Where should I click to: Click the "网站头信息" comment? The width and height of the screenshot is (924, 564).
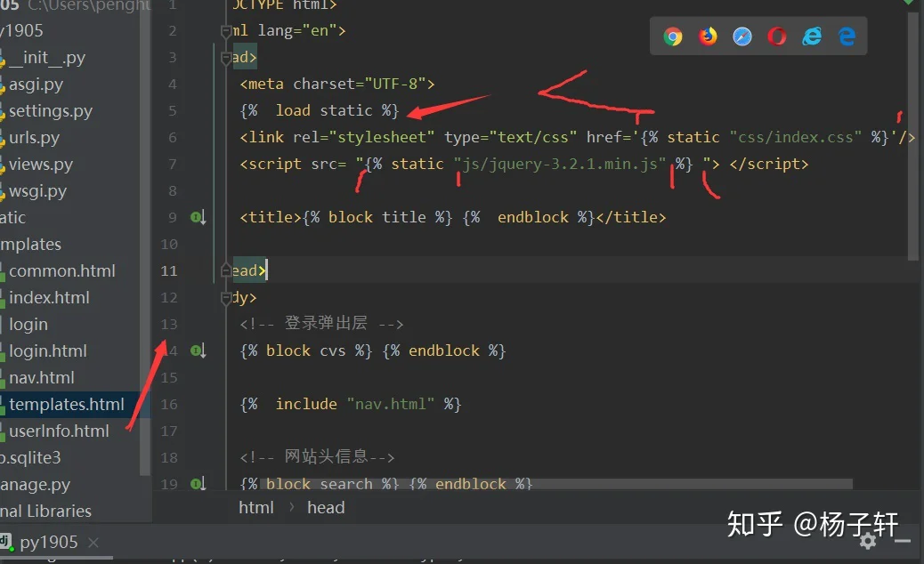point(317,457)
